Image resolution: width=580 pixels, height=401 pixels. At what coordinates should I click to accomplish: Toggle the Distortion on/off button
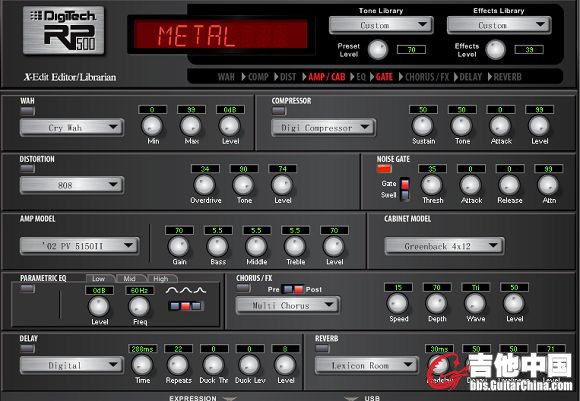coord(27,169)
